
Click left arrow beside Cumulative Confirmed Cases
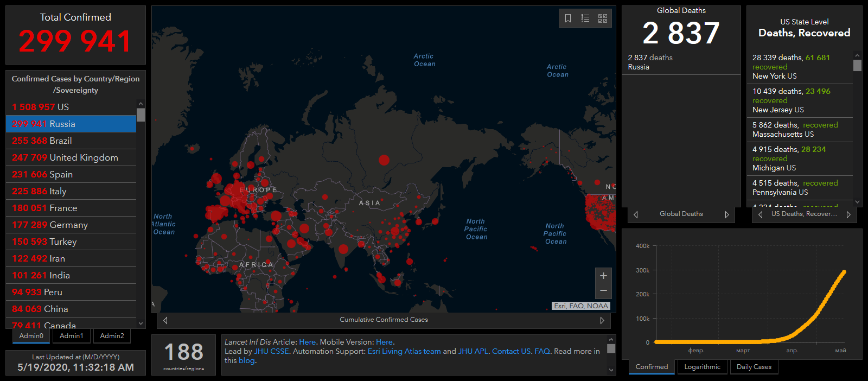point(165,320)
